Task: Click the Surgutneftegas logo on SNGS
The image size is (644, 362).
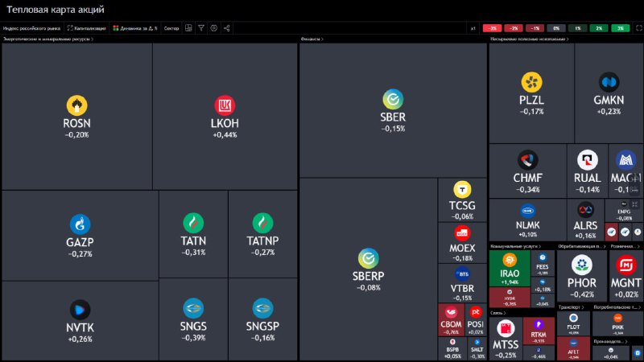Action: tap(193, 309)
